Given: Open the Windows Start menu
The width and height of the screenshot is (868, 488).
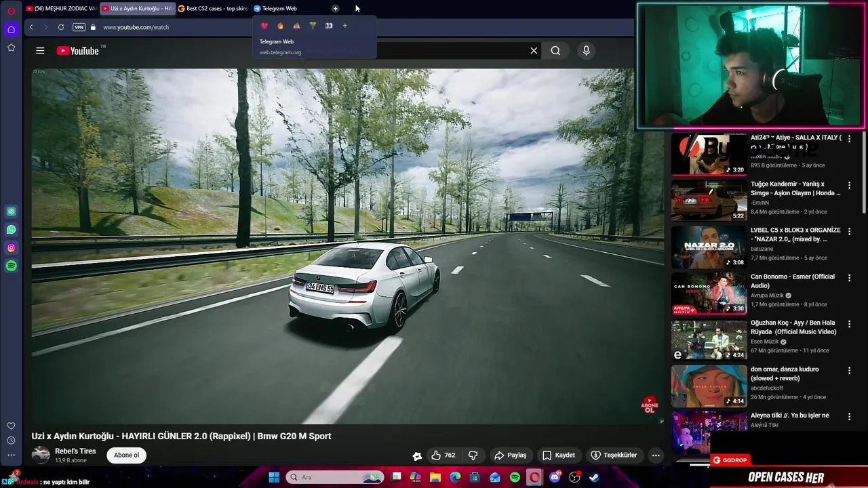Looking at the screenshot, I should (x=274, y=477).
